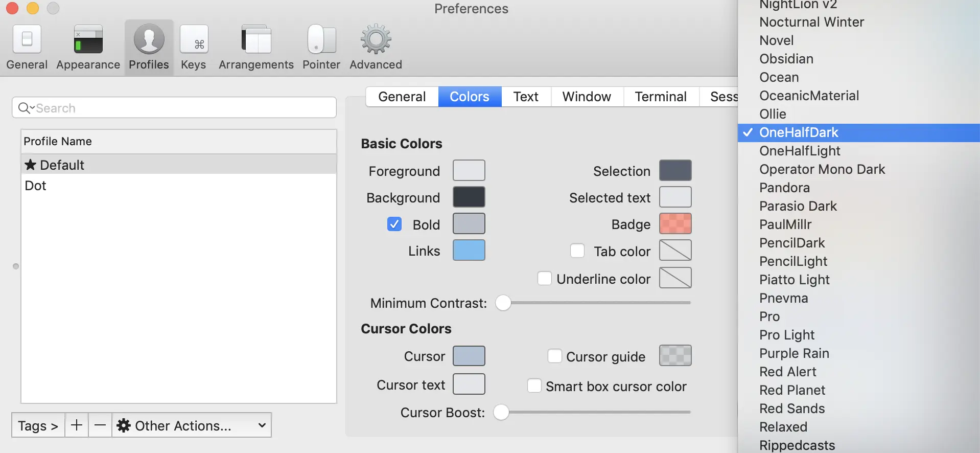Click the minus button to remove profile
Viewport: 980px width, 453px height.
click(100, 425)
